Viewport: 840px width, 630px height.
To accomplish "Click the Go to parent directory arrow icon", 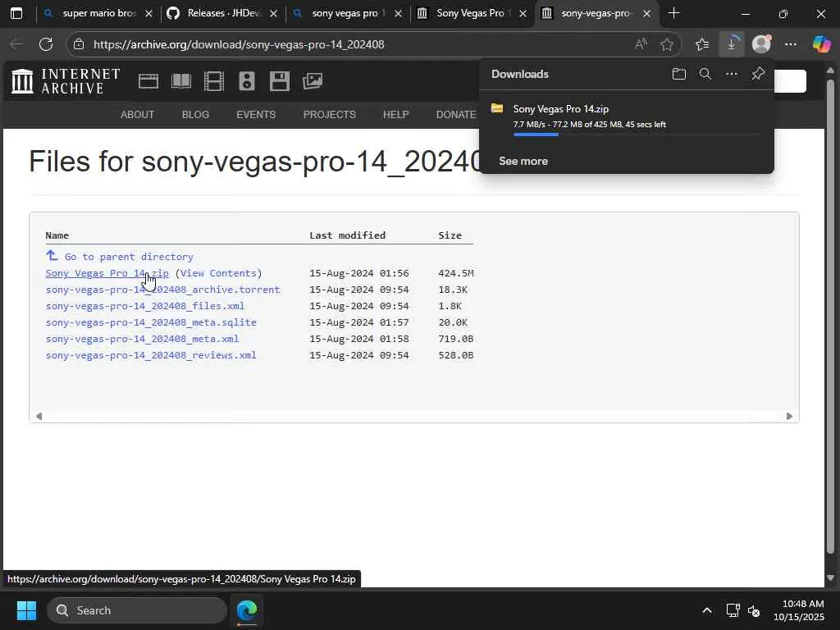I will [x=52, y=256].
